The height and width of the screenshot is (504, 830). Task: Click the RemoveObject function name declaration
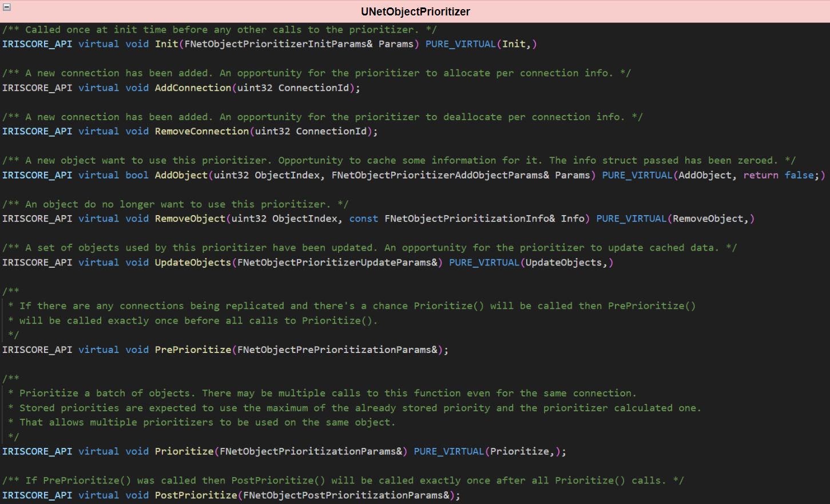190,219
